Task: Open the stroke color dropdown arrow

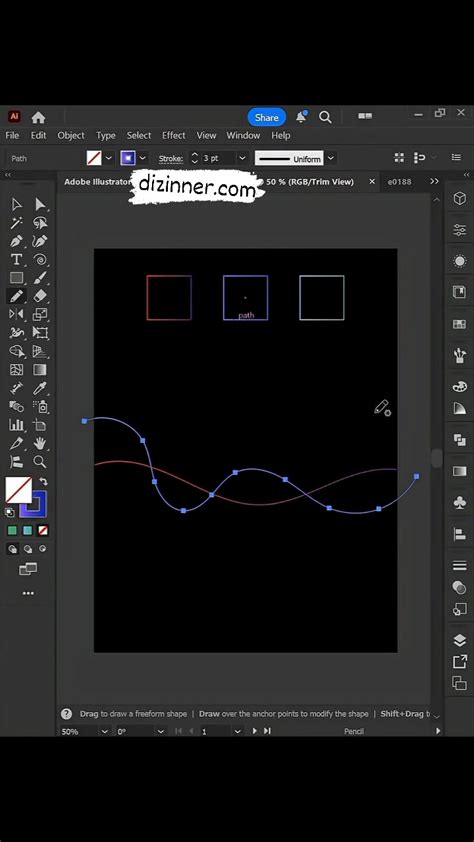Action: [x=143, y=158]
